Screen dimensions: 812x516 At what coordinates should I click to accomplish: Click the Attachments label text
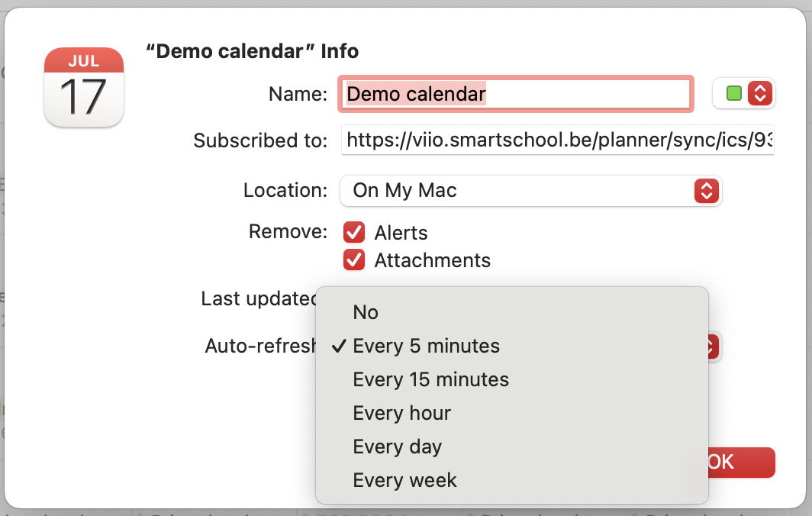[433, 260]
